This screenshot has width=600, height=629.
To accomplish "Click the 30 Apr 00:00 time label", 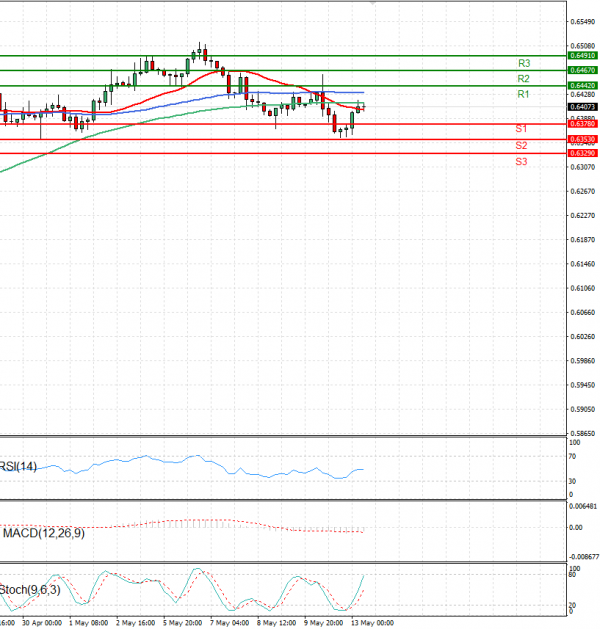I will [x=42, y=623].
